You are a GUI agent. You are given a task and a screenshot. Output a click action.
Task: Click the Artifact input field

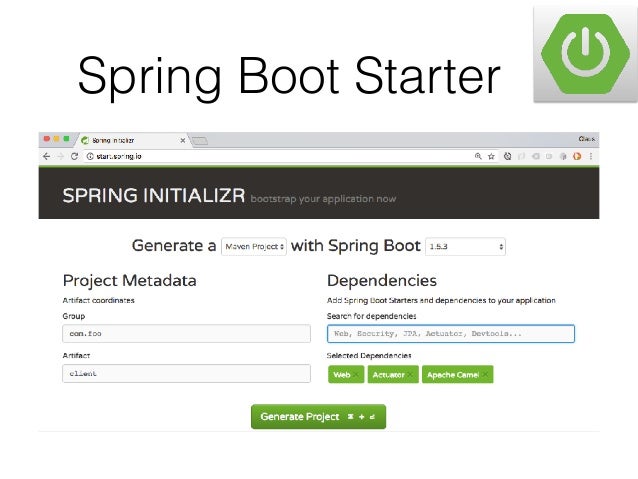186,374
